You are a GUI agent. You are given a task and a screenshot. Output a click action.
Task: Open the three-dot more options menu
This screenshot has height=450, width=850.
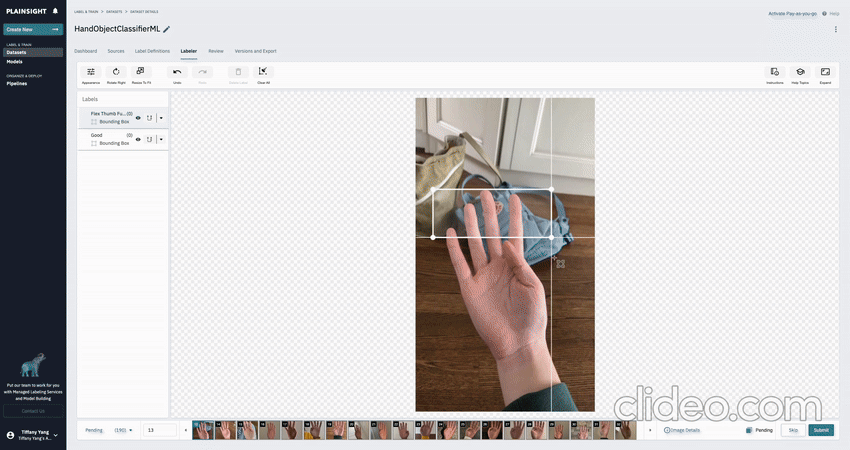(x=835, y=29)
